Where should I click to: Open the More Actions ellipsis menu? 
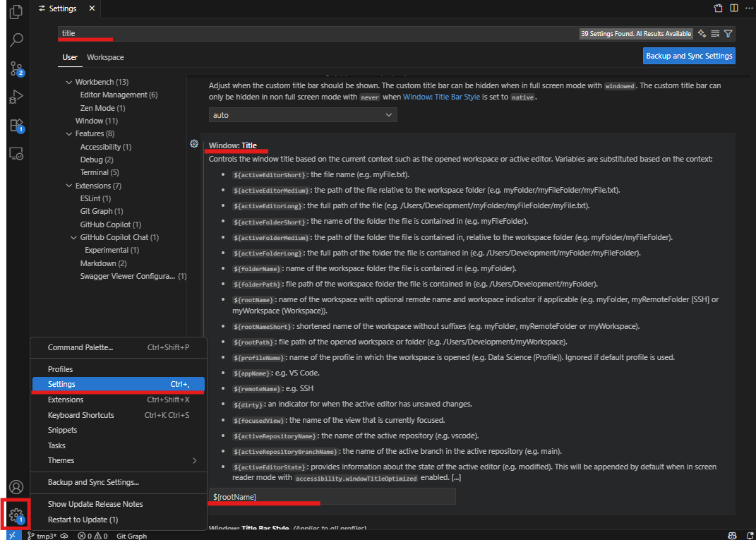[x=748, y=8]
